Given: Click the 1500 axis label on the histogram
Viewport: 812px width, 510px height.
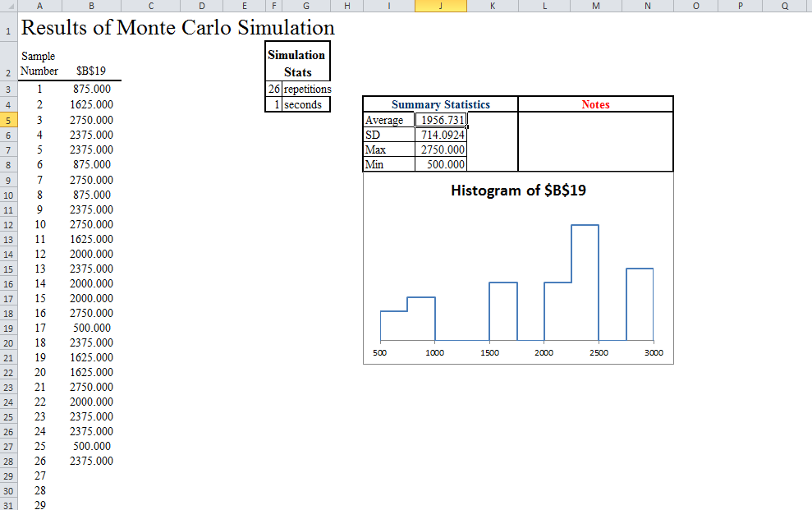Looking at the screenshot, I should [x=489, y=352].
